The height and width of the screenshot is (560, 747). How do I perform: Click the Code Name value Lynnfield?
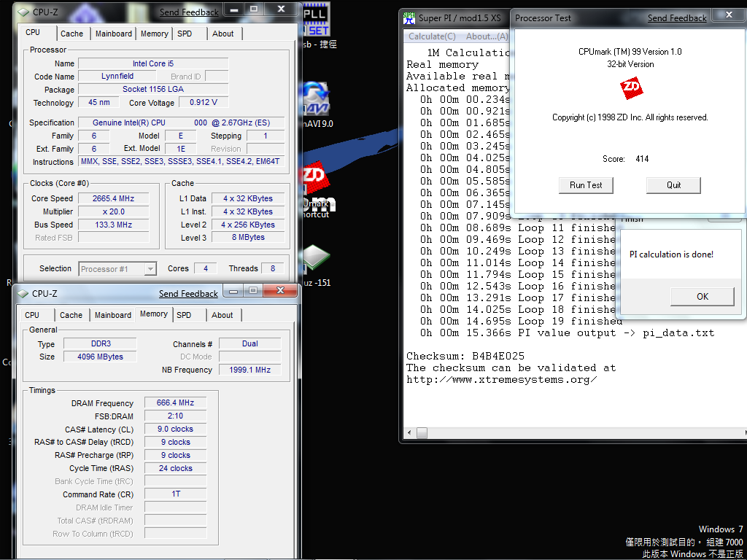tap(117, 76)
